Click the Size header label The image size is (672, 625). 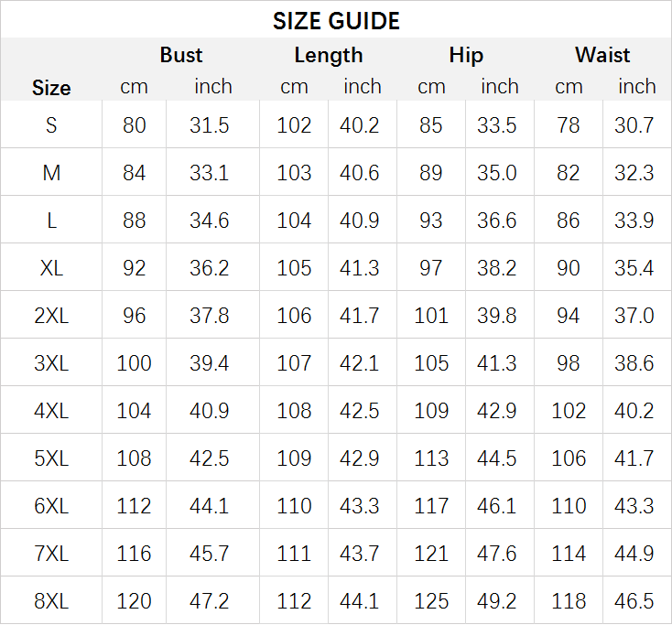51,88
